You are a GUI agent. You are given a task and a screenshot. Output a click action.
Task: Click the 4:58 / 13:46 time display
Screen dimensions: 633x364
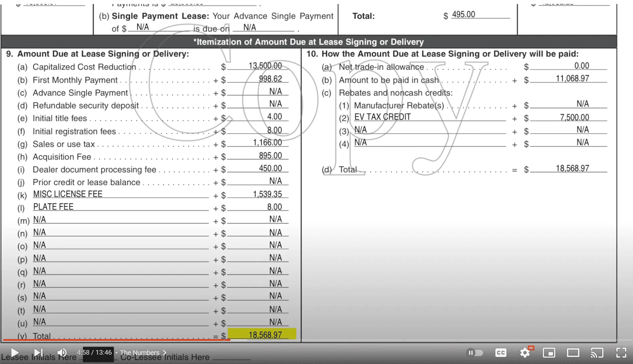(94, 353)
